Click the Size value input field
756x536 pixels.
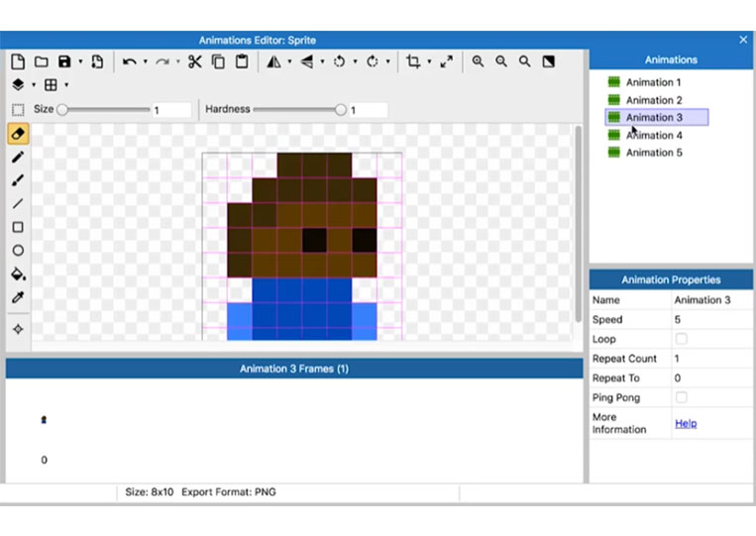(171, 110)
